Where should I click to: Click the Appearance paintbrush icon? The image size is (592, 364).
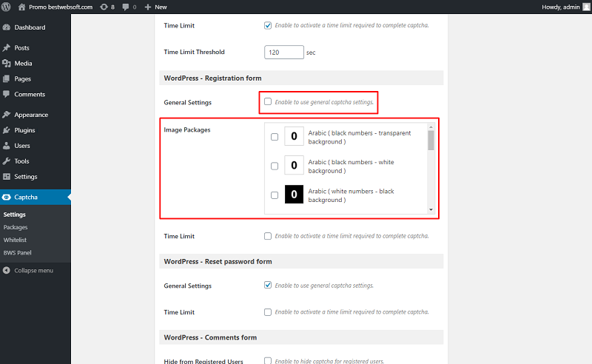(7, 115)
